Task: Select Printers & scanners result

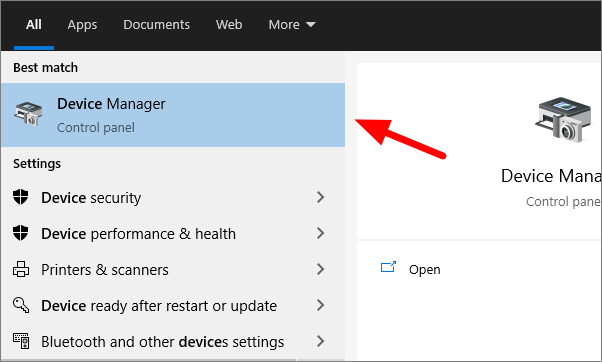Action: 173,269
